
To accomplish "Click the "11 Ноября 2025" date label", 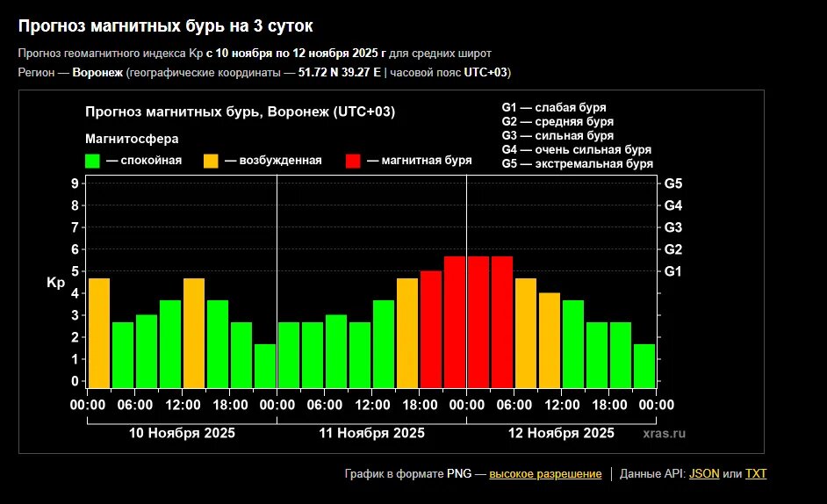I will pyautogui.click(x=372, y=433).
